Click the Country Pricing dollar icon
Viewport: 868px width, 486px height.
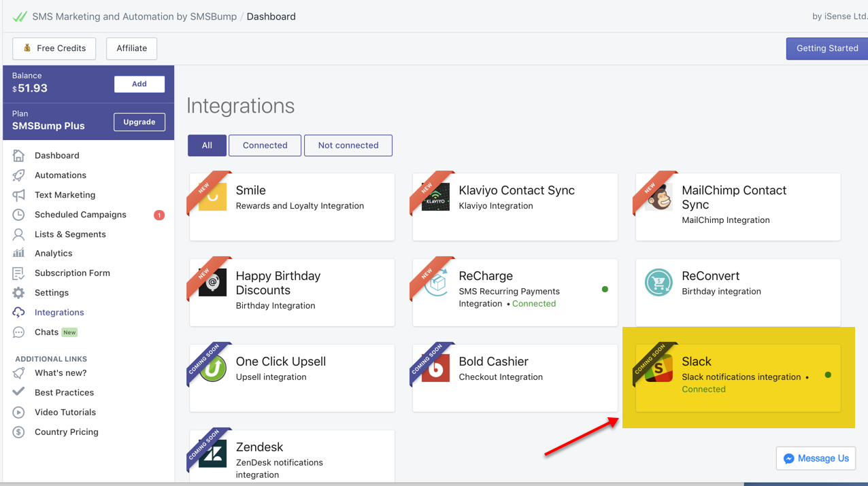pos(18,432)
